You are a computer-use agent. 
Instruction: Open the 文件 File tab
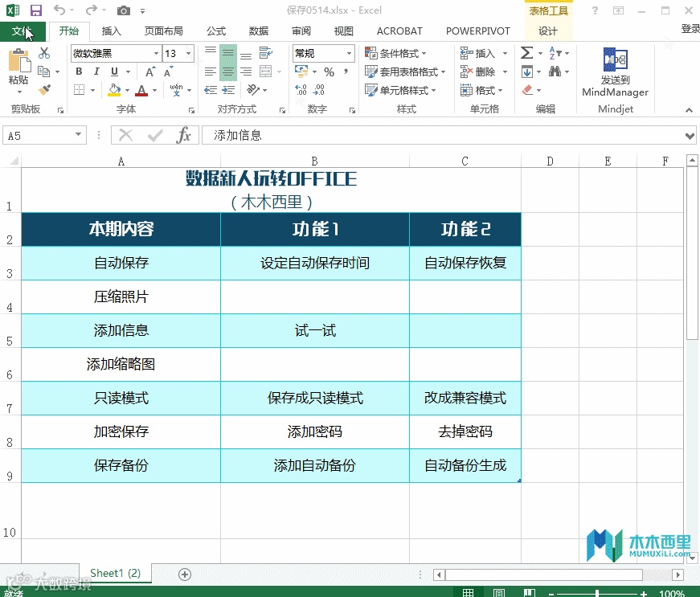point(23,31)
